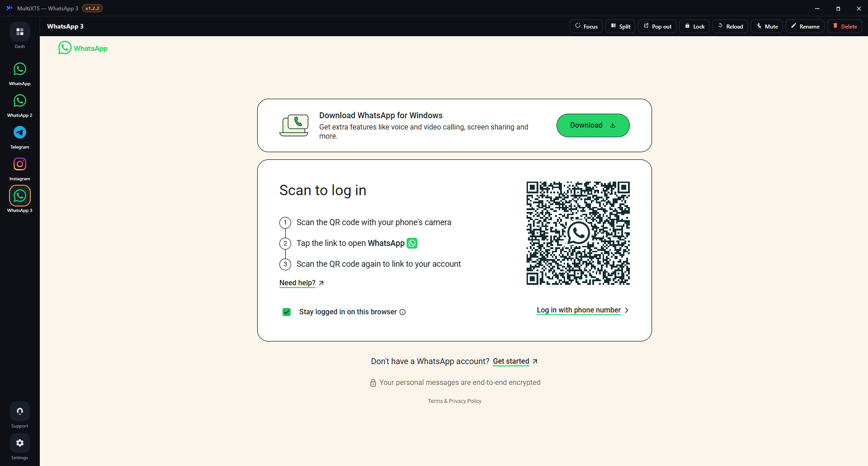Open the Dash dashboard icon
Screen dimensions: 868x466
pos(20,32)
